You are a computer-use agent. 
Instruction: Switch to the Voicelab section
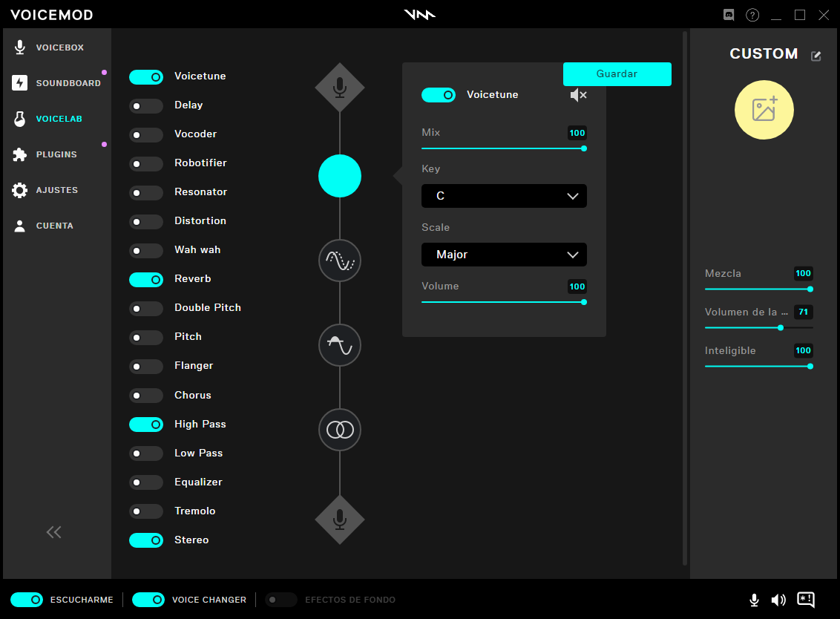(x=48, y=119)
